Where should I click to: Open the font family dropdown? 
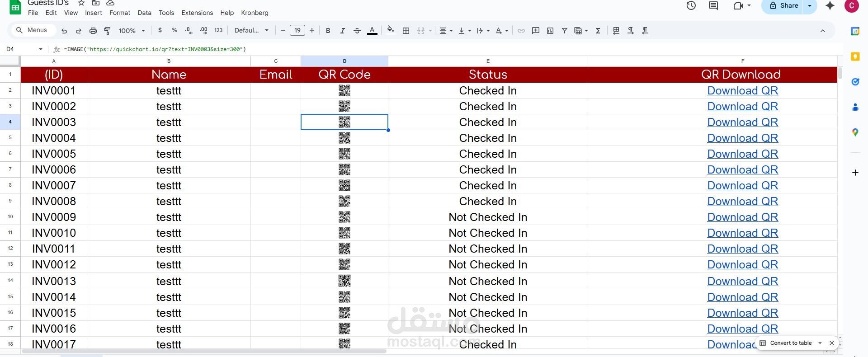pos(251,30)
